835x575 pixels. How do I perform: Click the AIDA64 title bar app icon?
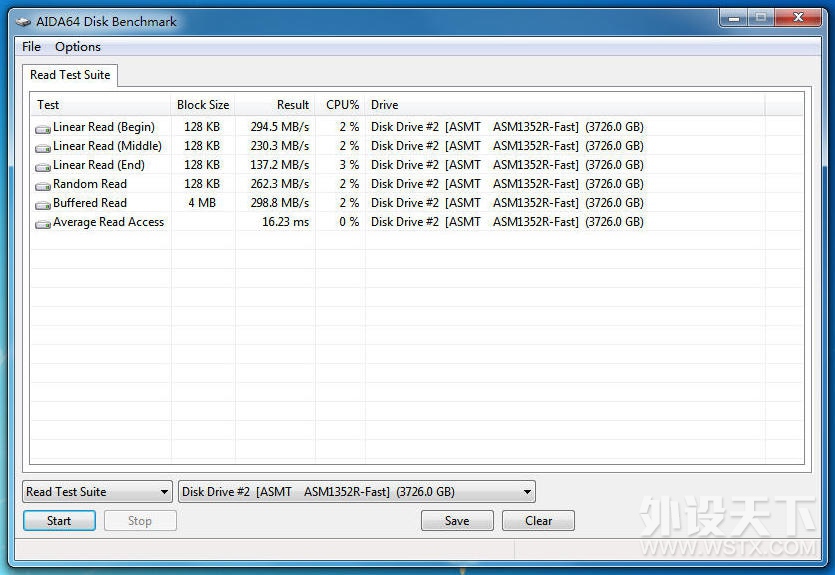pos(23,22)
